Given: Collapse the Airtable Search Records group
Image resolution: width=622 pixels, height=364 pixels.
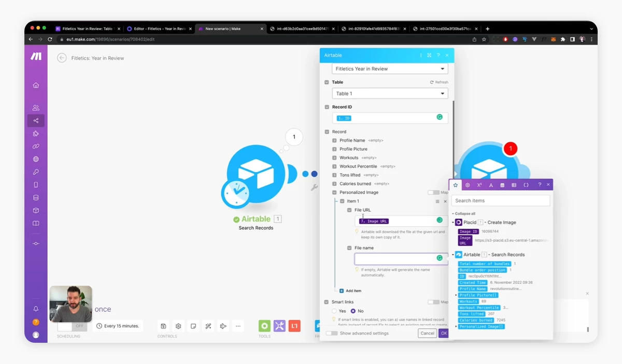Looking at the screenshot, I should click(x=453, y=255).
